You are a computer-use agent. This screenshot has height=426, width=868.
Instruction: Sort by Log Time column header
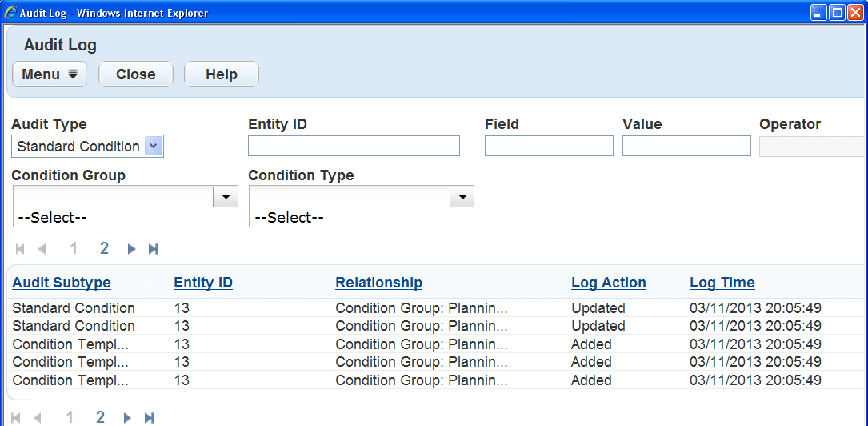[x=722, y=283]
